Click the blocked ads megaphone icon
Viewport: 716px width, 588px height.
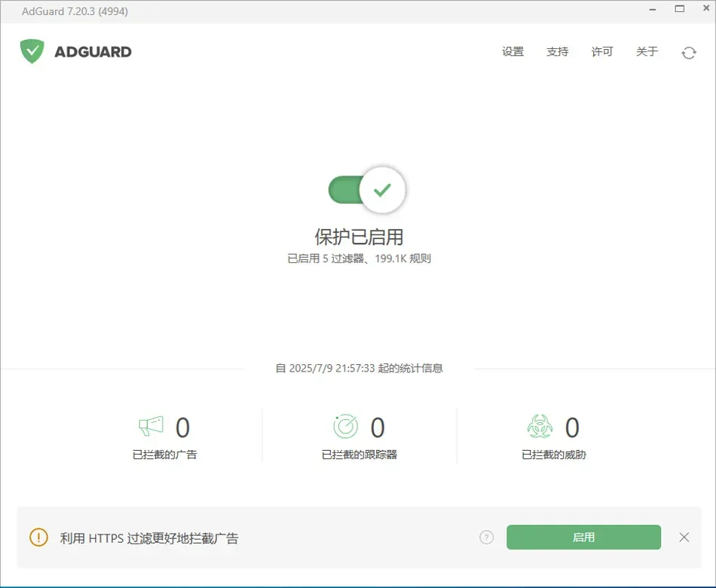[x=151, y=426]
